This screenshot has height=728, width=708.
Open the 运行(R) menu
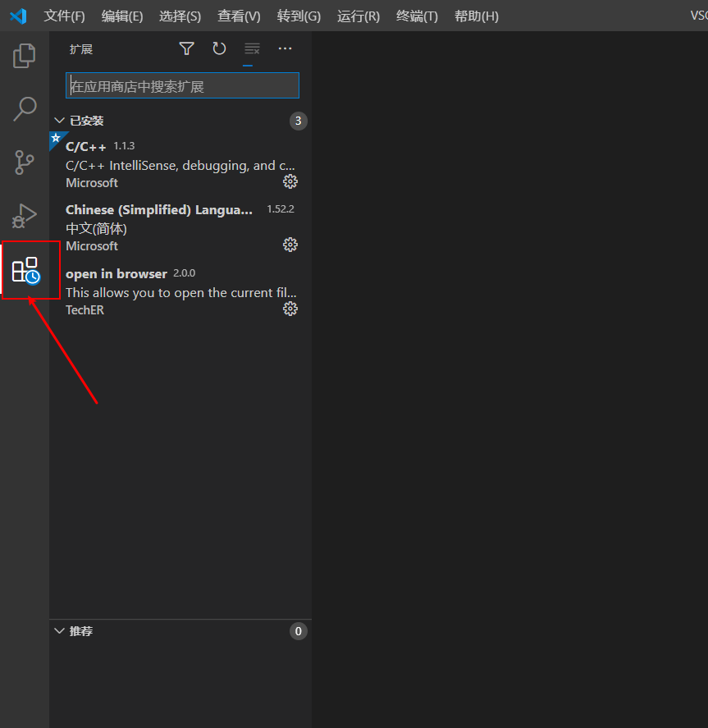tap(359, 16)
